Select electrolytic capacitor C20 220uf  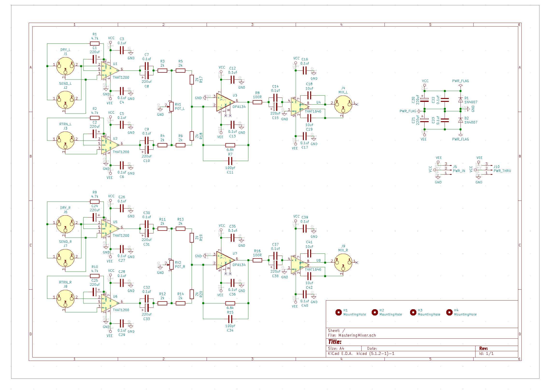point(424,100)
